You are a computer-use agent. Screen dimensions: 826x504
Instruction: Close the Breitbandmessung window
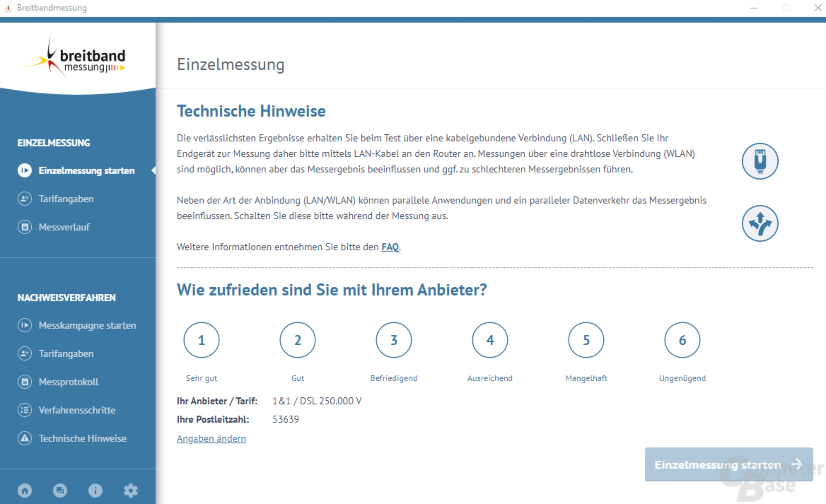(818, 8)
